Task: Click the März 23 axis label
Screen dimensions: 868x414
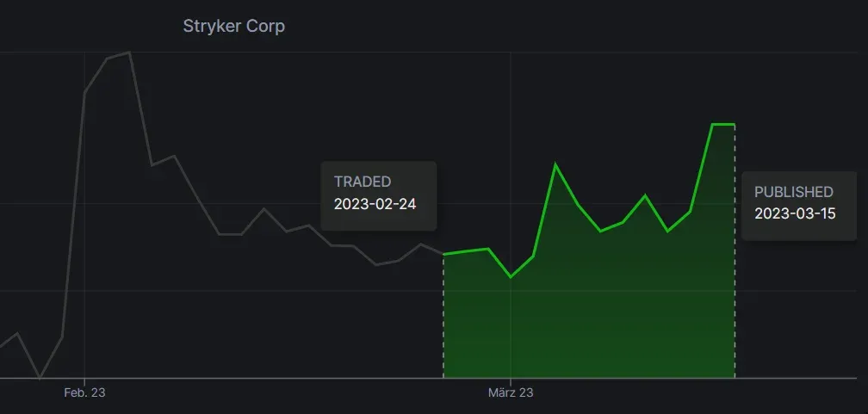Action: tap(511, 392)
